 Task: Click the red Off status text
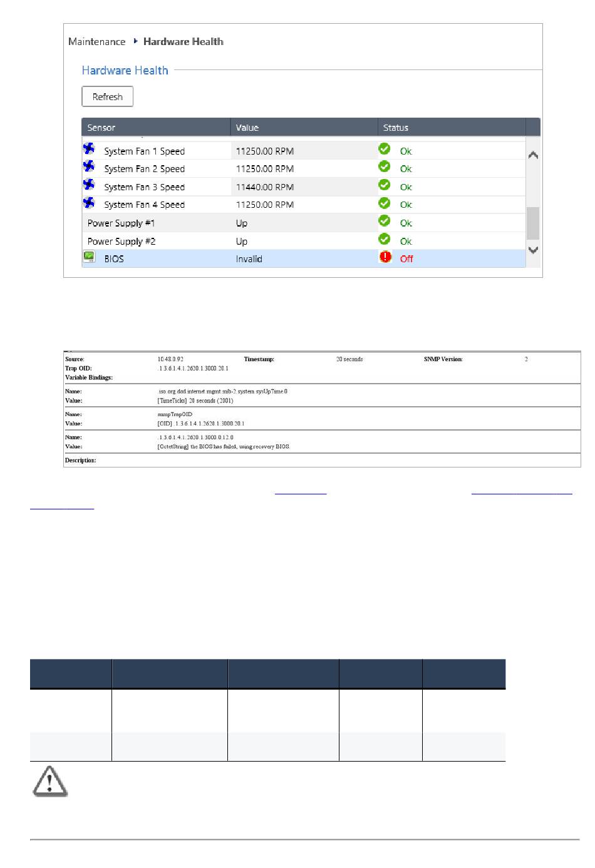pos(406,259)
